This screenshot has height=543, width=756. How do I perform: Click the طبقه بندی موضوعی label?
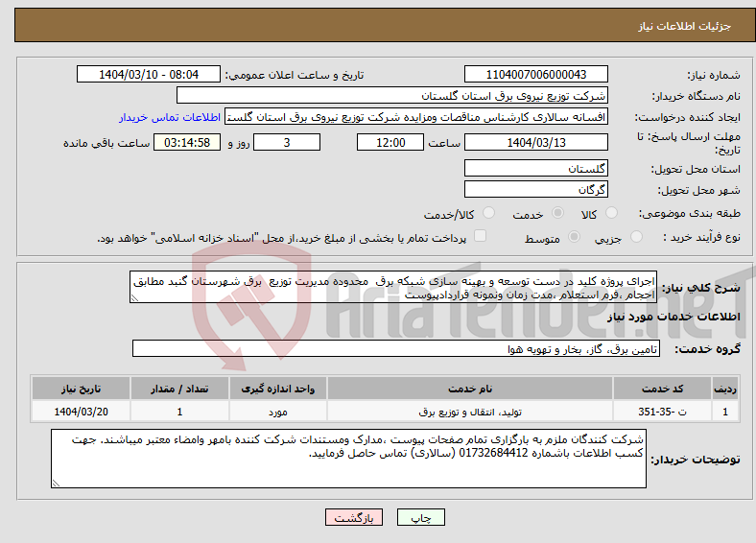[690, 213]
